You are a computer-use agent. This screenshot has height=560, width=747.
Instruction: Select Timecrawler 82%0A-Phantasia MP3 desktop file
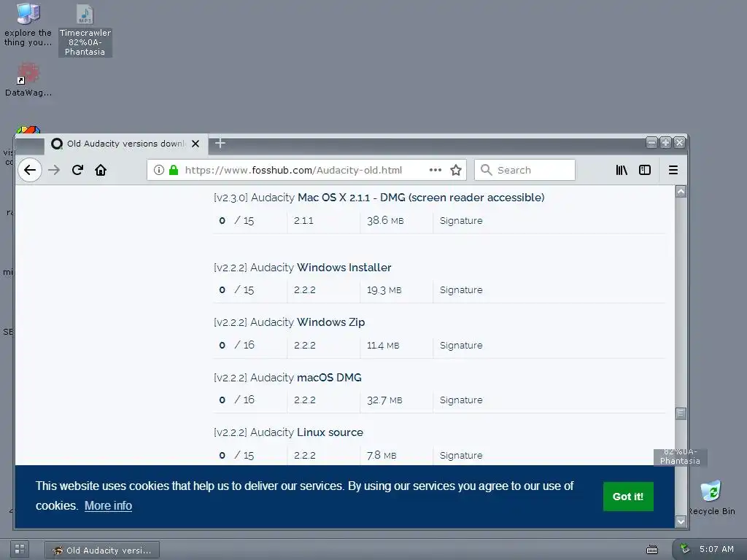click(85, 31)
